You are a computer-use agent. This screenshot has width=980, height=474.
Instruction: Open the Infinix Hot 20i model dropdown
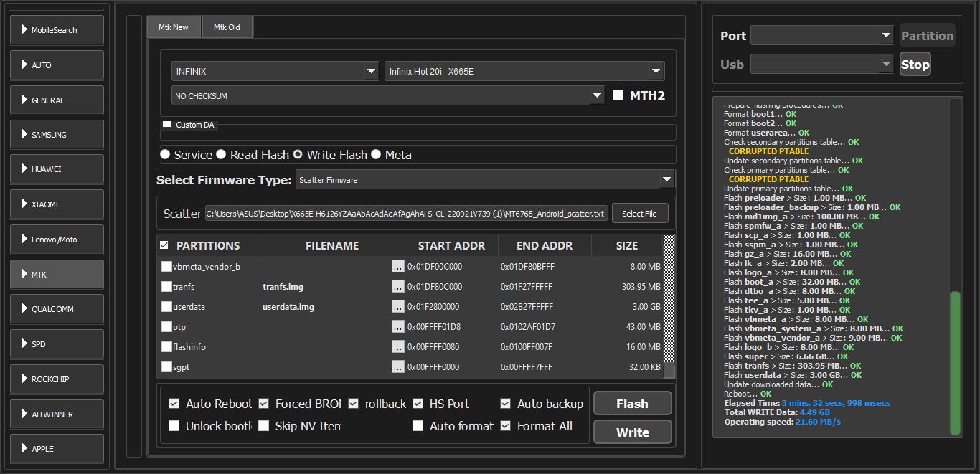(524, 71)
